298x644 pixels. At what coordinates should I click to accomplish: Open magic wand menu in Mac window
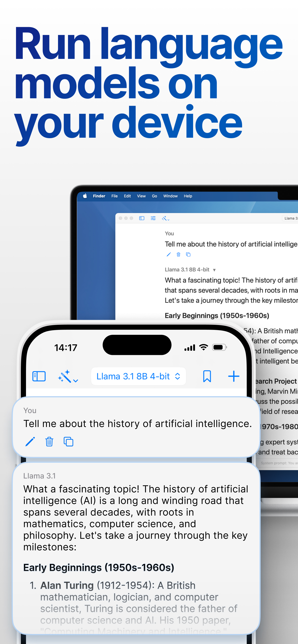coord(166,219)
